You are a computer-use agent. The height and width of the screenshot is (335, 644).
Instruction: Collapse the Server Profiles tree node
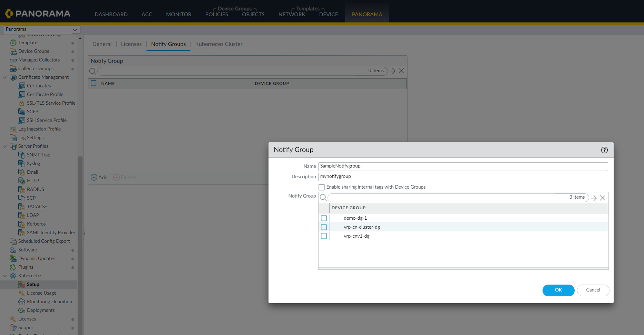[x=5, y=146]
